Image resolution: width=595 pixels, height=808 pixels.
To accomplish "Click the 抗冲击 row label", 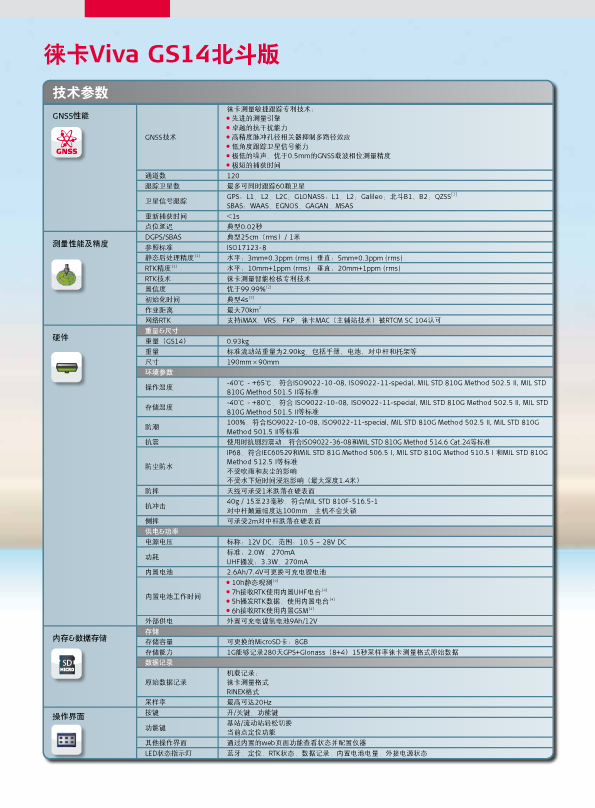I will 156,506.
